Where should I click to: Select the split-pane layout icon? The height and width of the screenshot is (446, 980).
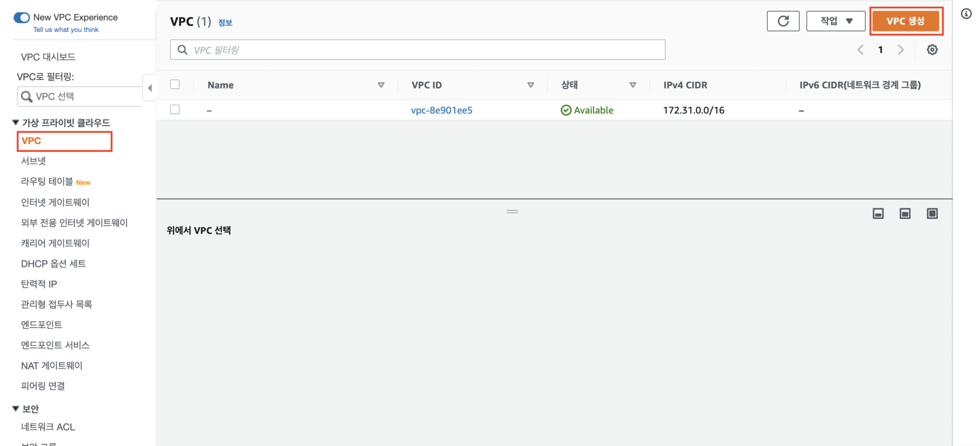[905, 213]
